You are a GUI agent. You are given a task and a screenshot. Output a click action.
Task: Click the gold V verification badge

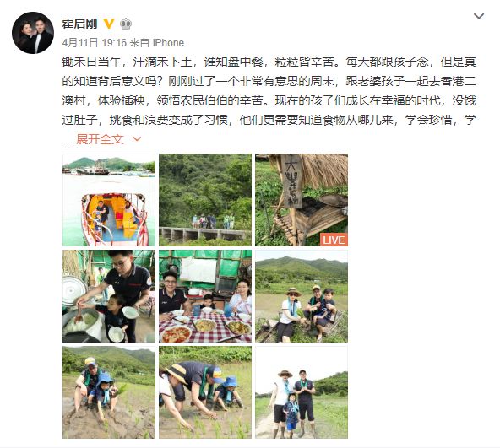coord(109,24)
